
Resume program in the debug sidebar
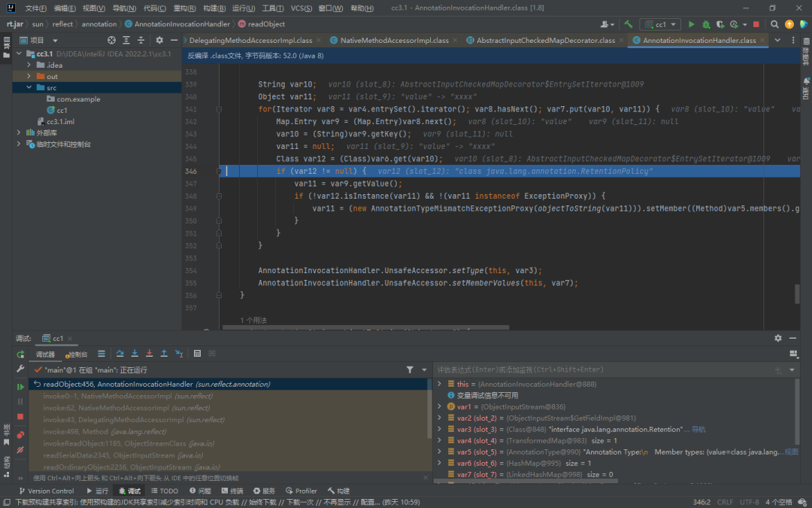pos(20,387)
